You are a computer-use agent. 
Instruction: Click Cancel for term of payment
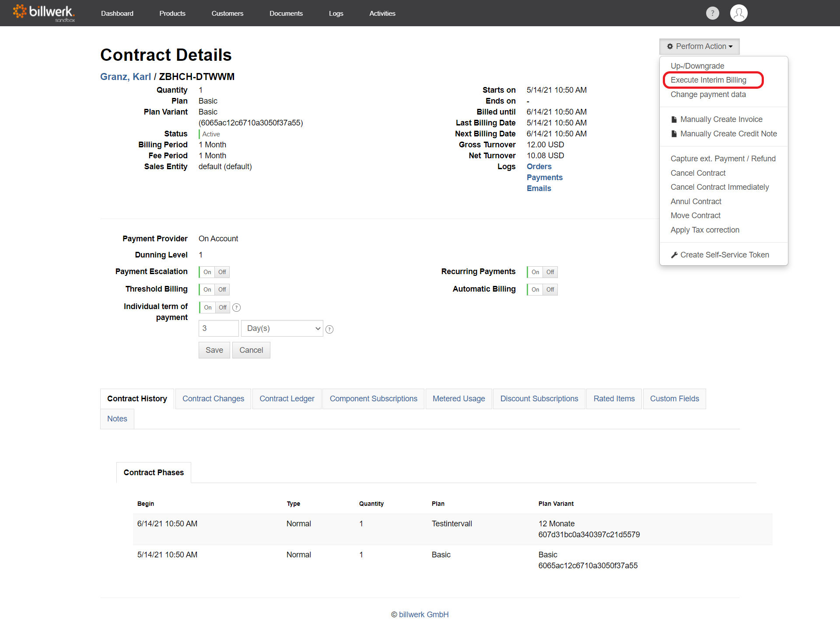click(x=251, y=350)
